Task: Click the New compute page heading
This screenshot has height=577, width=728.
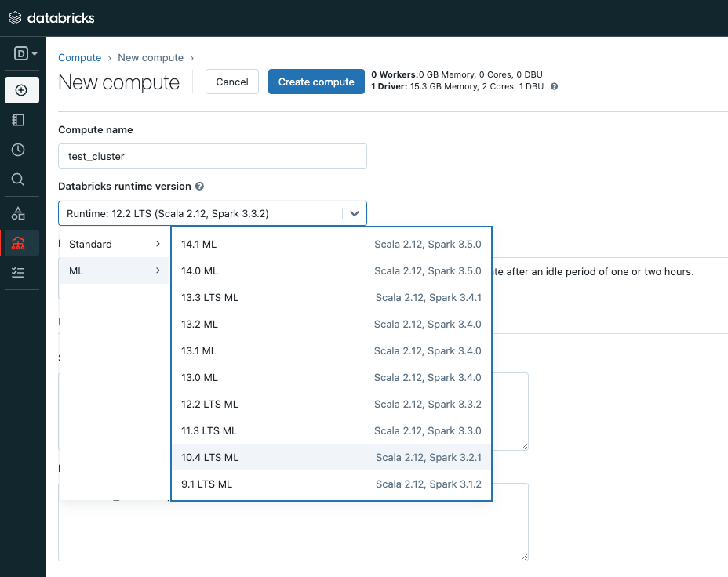Action: click(x=119, y=82)
